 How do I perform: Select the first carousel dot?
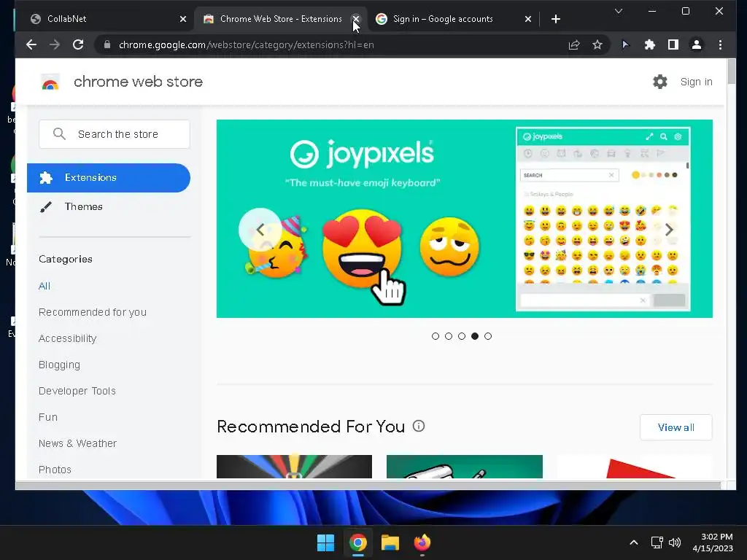coord(436,336)
